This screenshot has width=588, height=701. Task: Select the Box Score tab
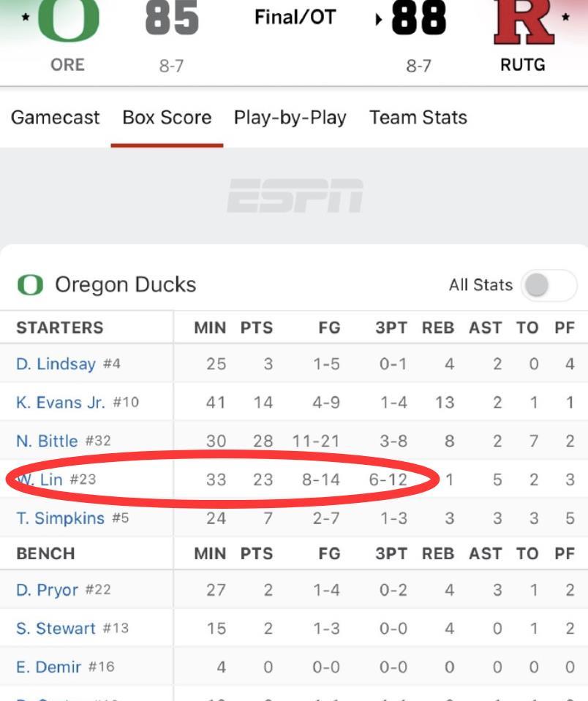pyautogui.click(x=167, y=118)
